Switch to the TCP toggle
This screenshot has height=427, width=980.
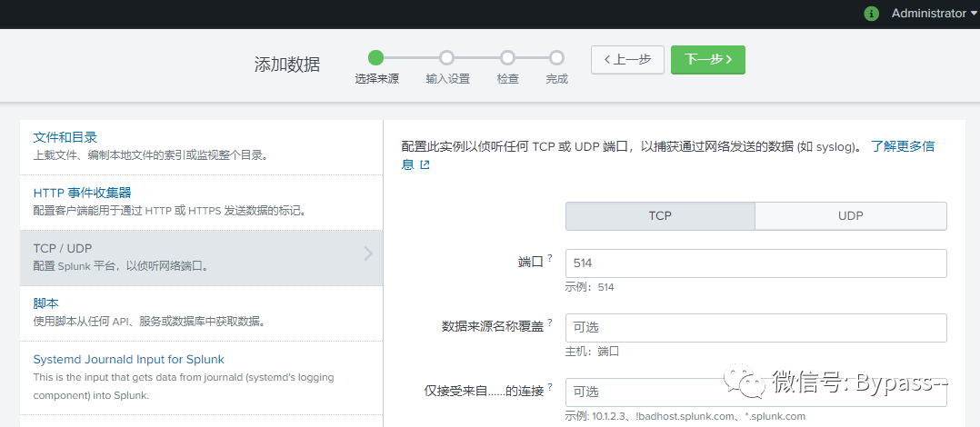(x=660, y=216)
